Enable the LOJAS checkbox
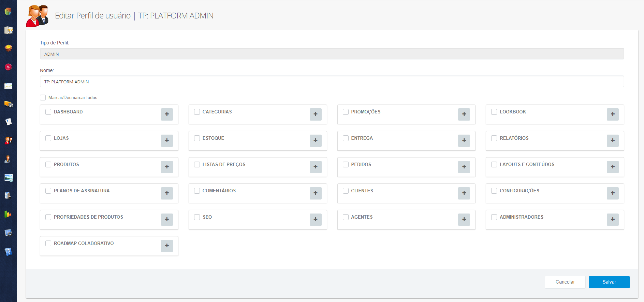 click(x=48, y=138)
